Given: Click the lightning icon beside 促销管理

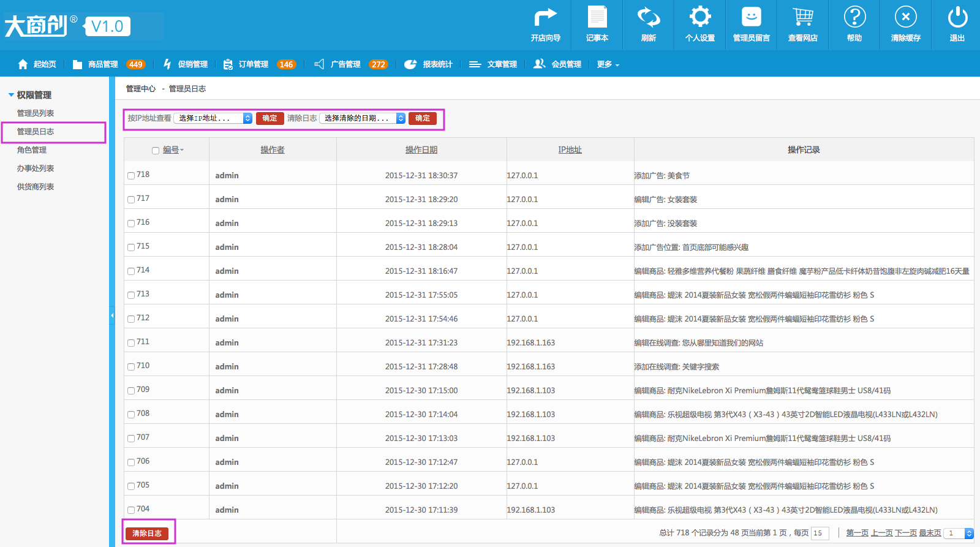Looking at the screenshot, I should 167,64.
